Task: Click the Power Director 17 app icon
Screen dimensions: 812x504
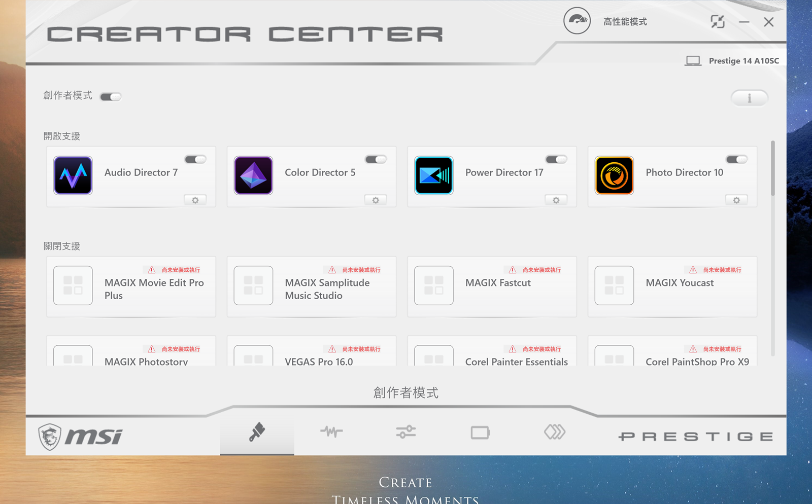Action: [x=434, y=175]
